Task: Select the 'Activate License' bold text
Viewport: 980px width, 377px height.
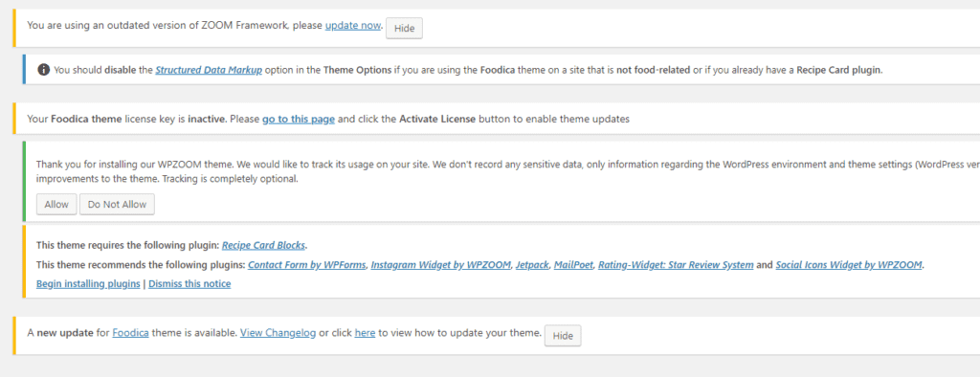Action: 437,119
